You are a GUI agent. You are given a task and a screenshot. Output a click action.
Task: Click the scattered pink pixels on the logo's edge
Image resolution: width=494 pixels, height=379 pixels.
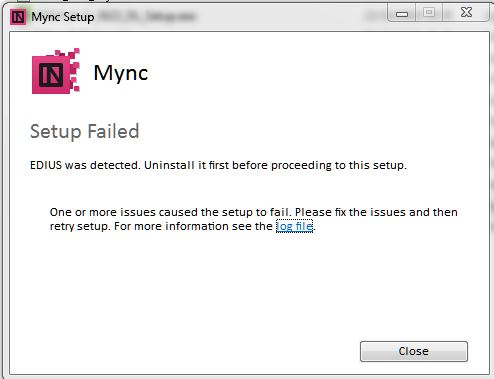74,69
